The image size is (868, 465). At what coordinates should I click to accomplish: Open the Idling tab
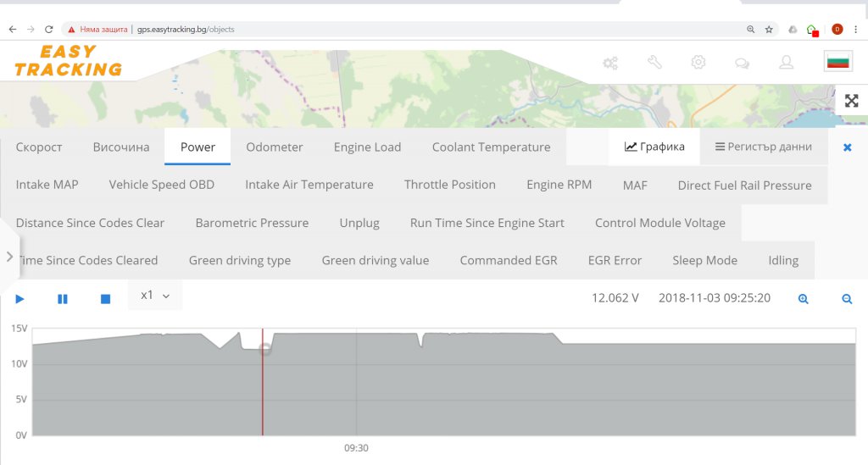pos(783,260)
